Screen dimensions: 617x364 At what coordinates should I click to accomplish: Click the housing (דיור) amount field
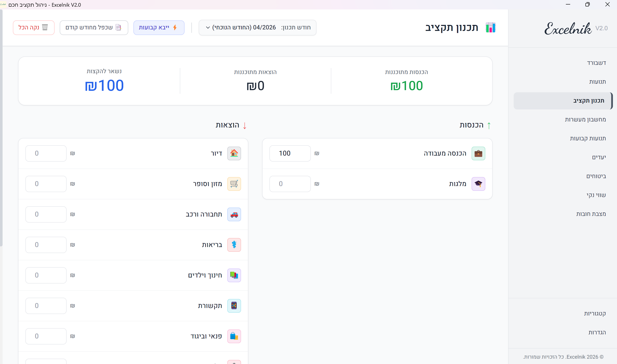[46, 153]
